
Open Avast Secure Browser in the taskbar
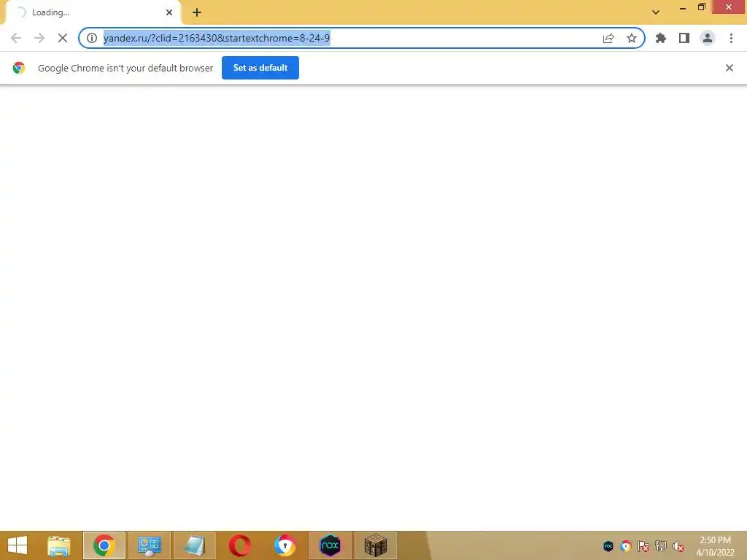[285, 545]
